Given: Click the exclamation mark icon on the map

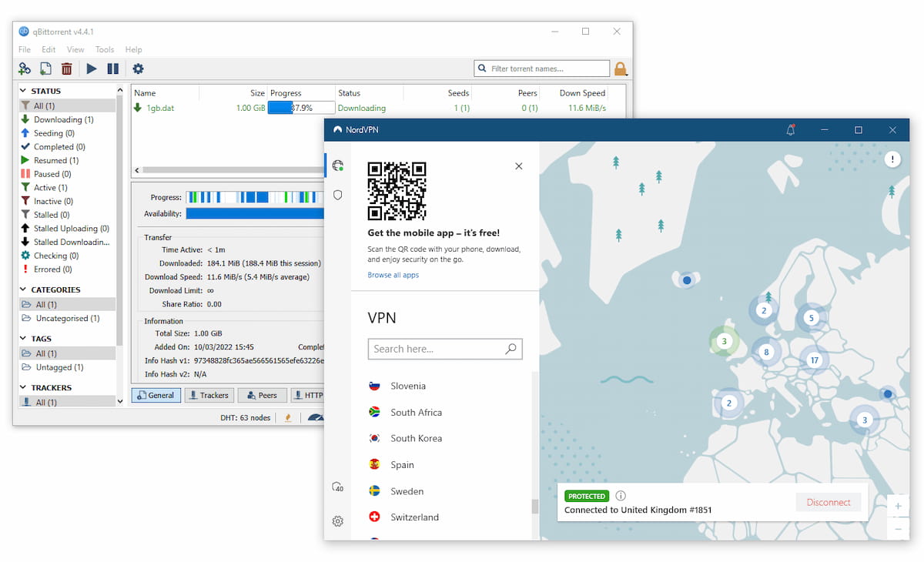Looking at the screenshot, I should [x=892, y=159].
